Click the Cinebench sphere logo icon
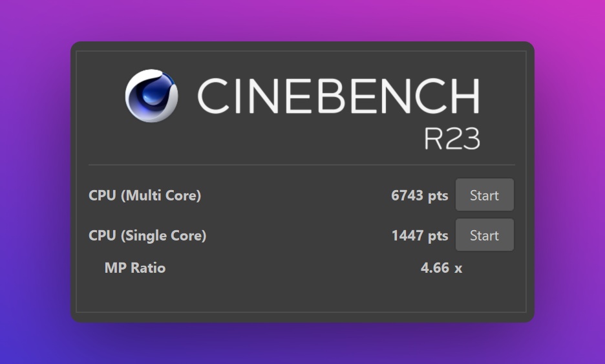605x364 pixels. coord(151,96)
